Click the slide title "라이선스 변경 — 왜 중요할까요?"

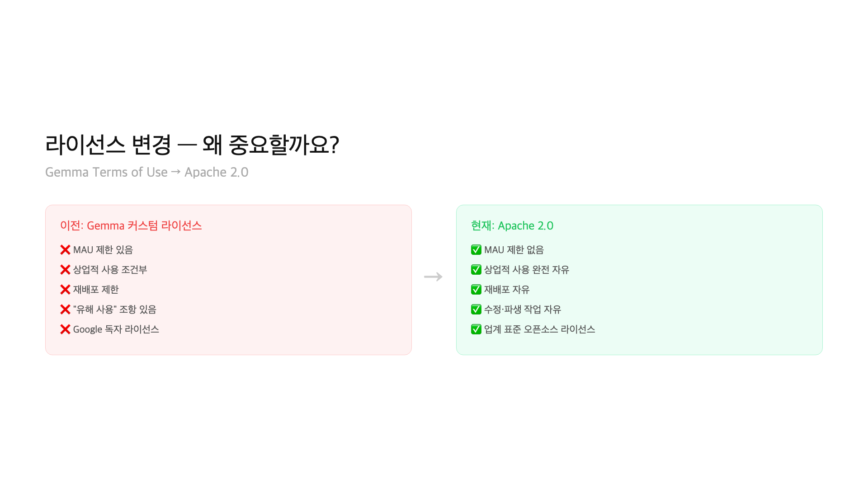(192, 145)
